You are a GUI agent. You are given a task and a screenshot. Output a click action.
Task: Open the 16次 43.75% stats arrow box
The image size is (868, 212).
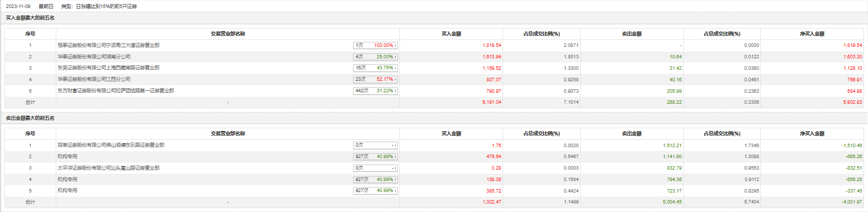pos(375,68)
